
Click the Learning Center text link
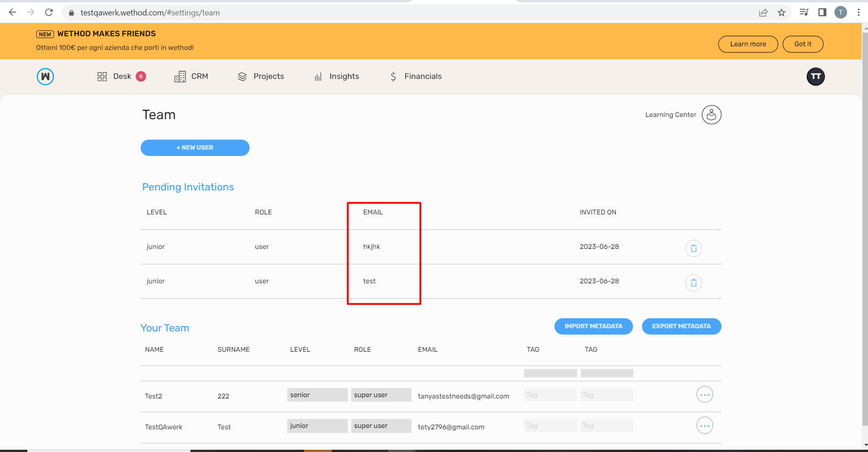pyautogui.click(x=671, y=115)
